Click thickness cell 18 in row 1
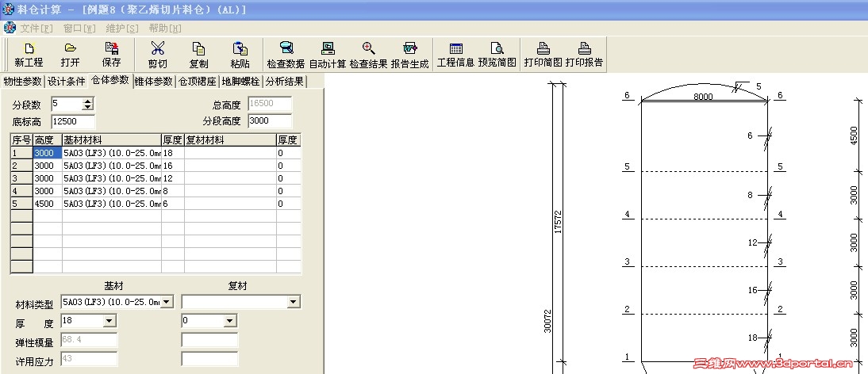868x374 pixels. (x=173, y=153)
